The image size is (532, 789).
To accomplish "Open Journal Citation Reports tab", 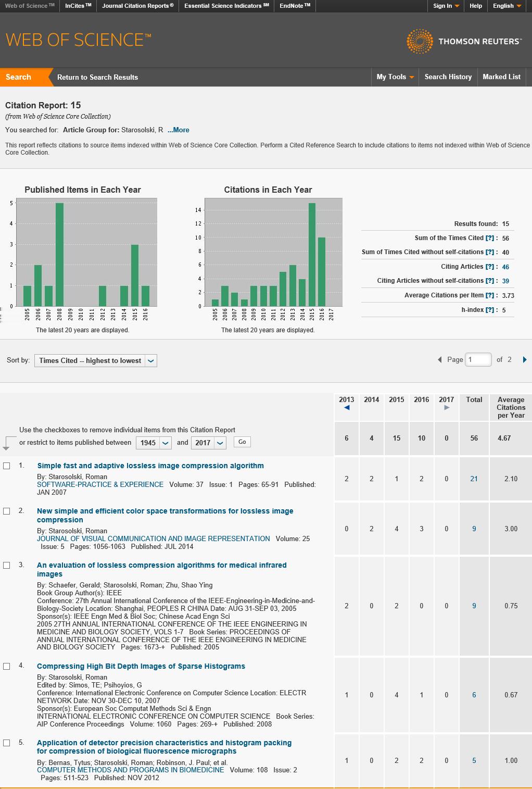I will [138, 6].
